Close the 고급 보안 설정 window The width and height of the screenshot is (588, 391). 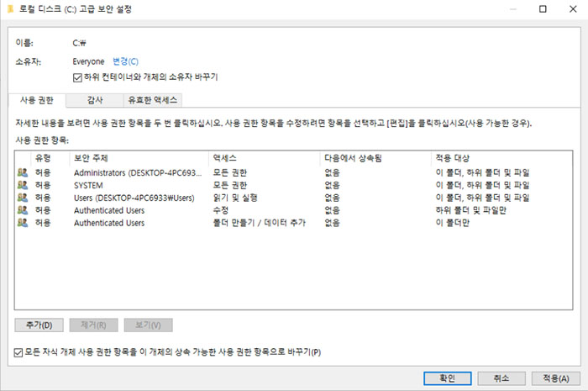coord(573,8)
